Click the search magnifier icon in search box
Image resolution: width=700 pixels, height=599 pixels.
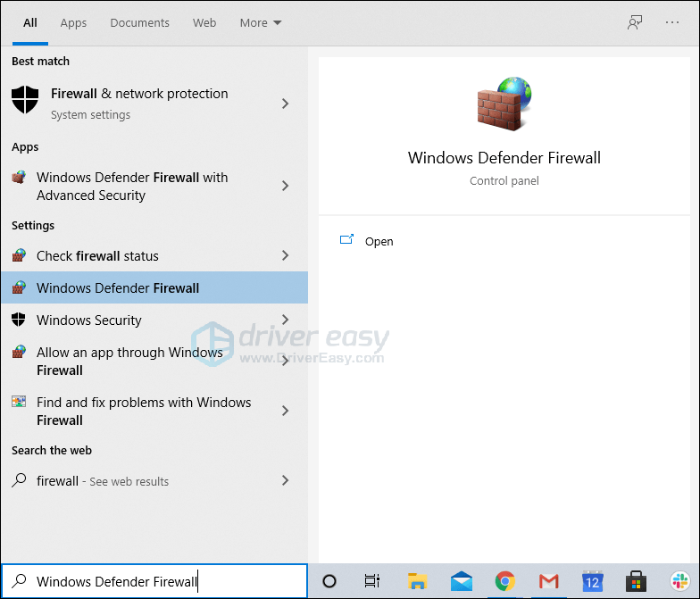pyautogui.click(x=19, y=580)
